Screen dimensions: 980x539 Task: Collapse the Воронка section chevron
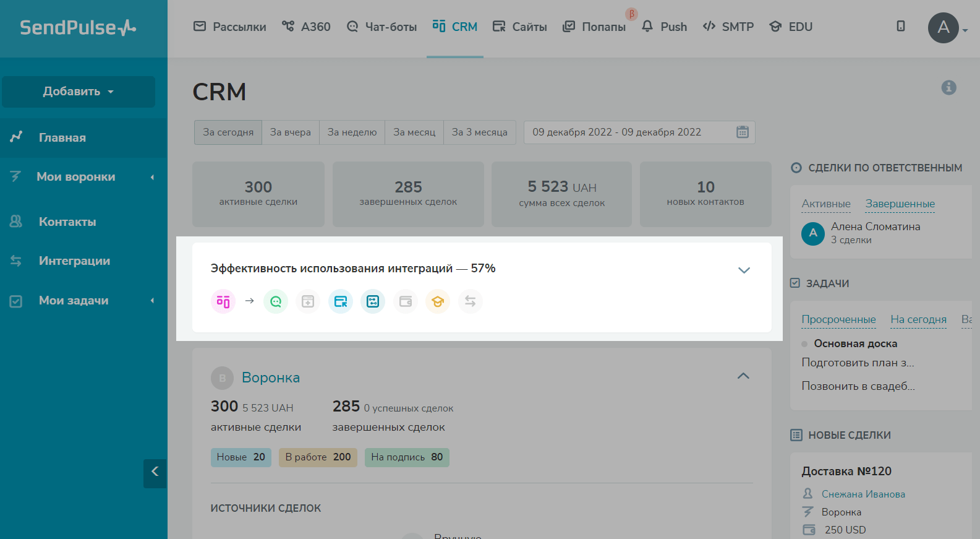(x=743, y=376)
